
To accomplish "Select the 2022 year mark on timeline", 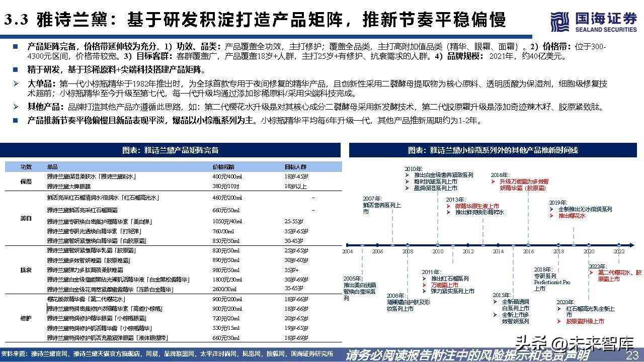I will (619, 251).
